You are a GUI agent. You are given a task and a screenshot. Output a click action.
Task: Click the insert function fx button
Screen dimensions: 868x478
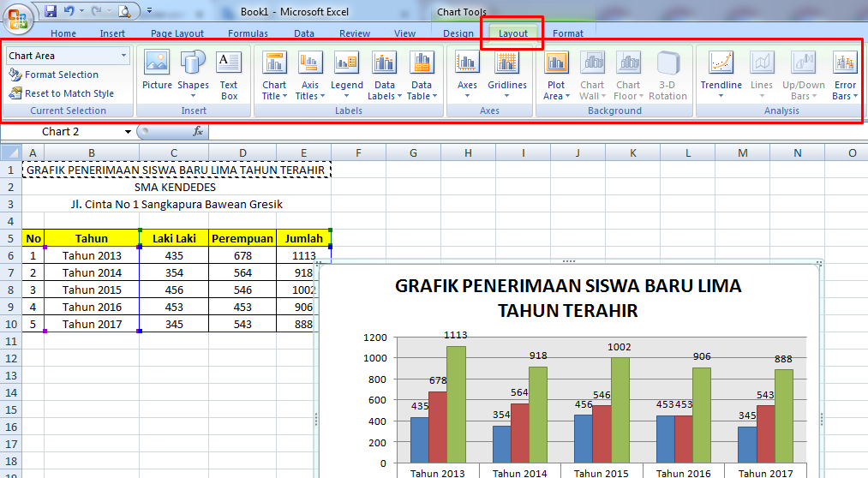(x=198, y=132)
